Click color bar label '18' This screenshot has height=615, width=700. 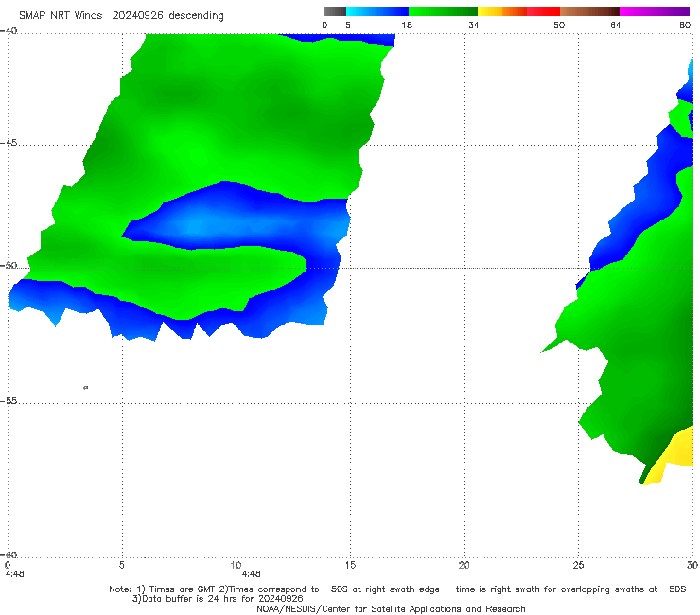[x=407, y=26]
